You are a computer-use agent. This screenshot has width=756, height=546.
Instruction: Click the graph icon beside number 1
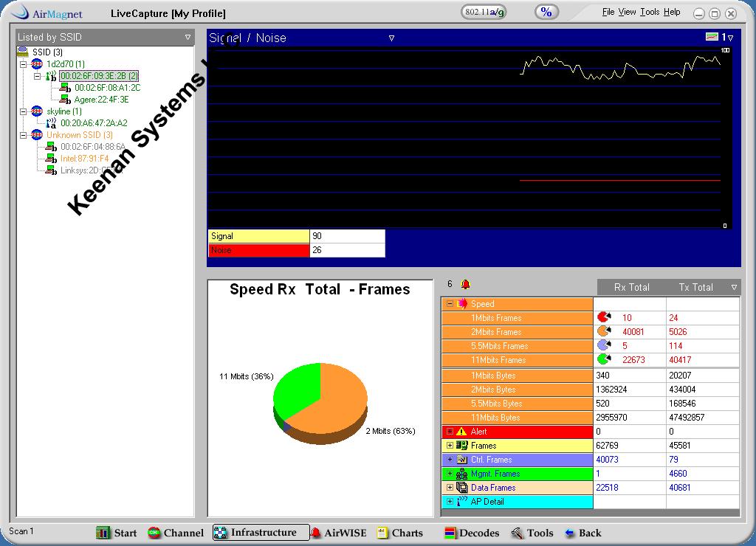click(x=712, y=37)
